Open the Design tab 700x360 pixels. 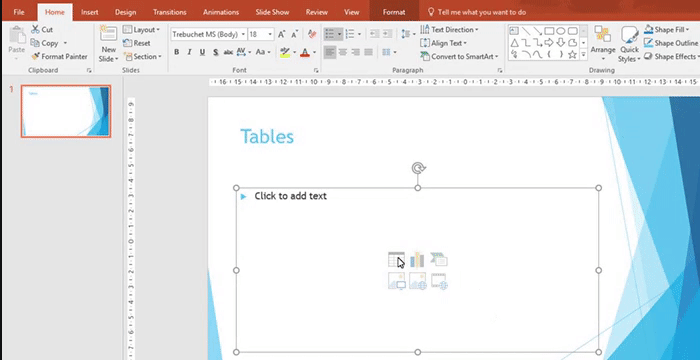125,12
